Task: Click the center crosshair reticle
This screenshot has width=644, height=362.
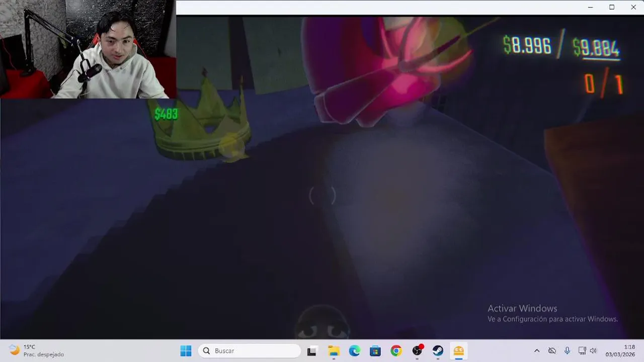Action: (322, 196)
